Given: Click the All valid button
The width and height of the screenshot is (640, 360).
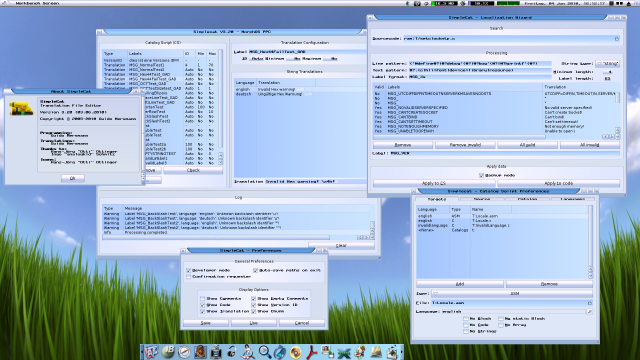Looking at the screenshot, I should pos(527,145).
